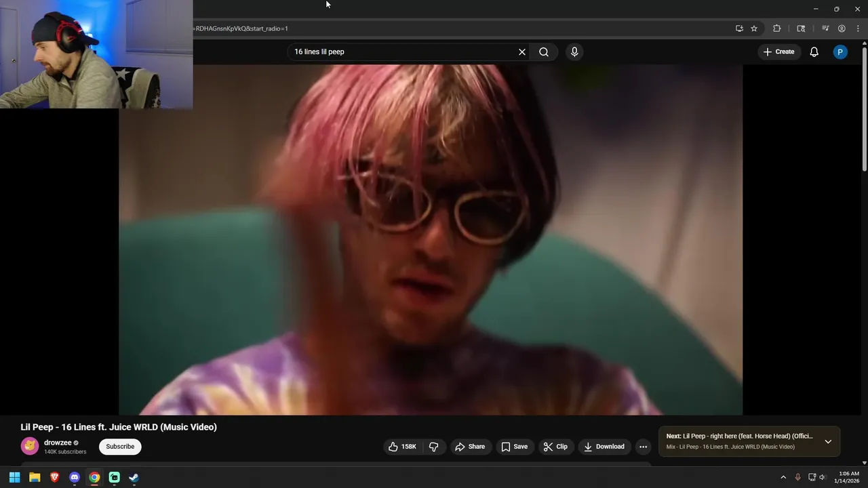Install app via the address bar install icon
Image resolution: width=868 pixels, height=488 pixels.
[739, 28]
